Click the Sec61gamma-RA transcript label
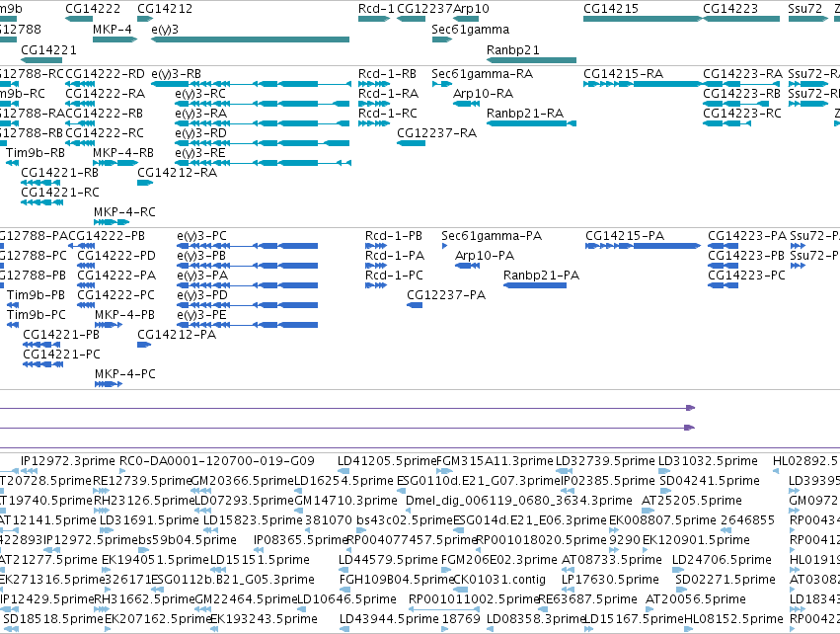The width and height of the screenshot is (840, 634). point(482,74)
